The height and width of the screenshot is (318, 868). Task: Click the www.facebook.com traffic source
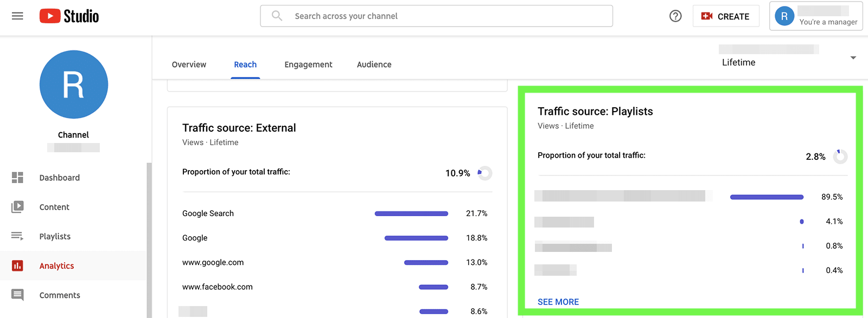click(218, 287)
